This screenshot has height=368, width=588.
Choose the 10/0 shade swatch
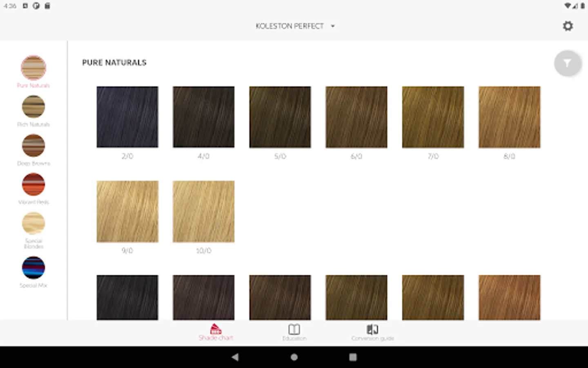204,211
